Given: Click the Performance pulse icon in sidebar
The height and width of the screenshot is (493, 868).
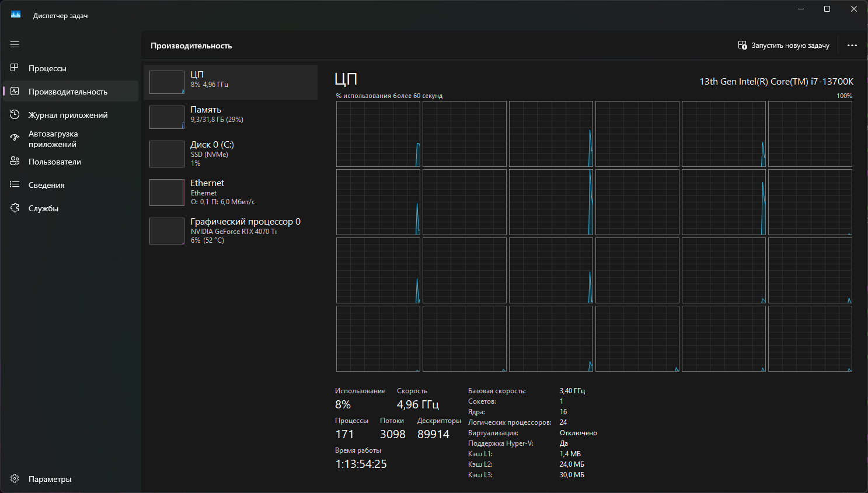Looking at the screenshot, I should pos(15,92).
